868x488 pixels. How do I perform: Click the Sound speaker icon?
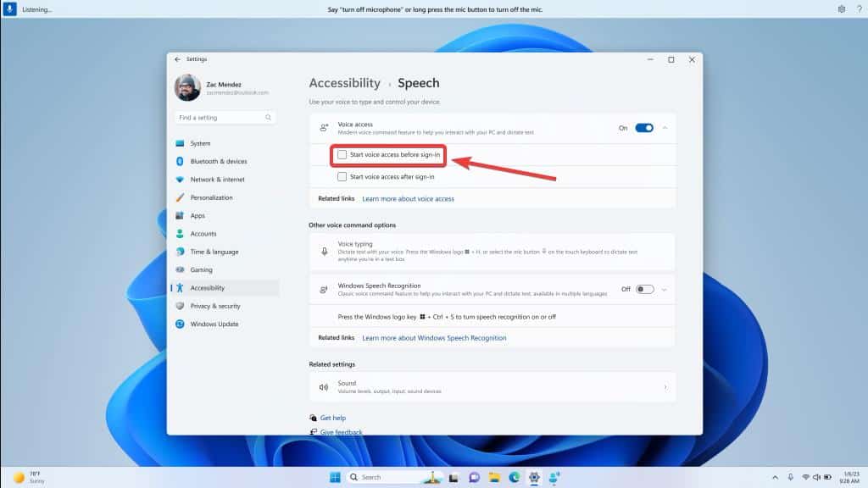(x=324, y=387)
